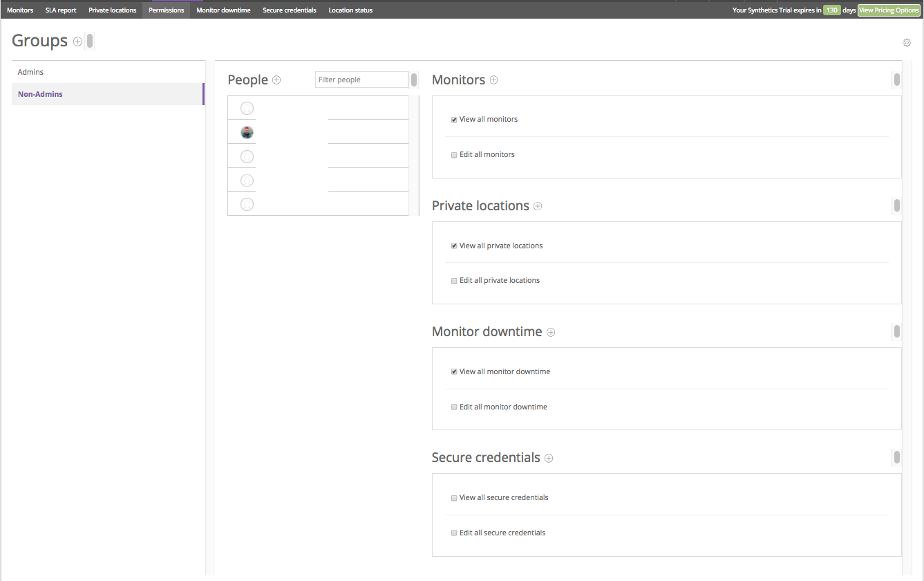The width and height of the screenshot is (924, 581).
Task: Click the 130 days trial badge
Action: (832, 10)
